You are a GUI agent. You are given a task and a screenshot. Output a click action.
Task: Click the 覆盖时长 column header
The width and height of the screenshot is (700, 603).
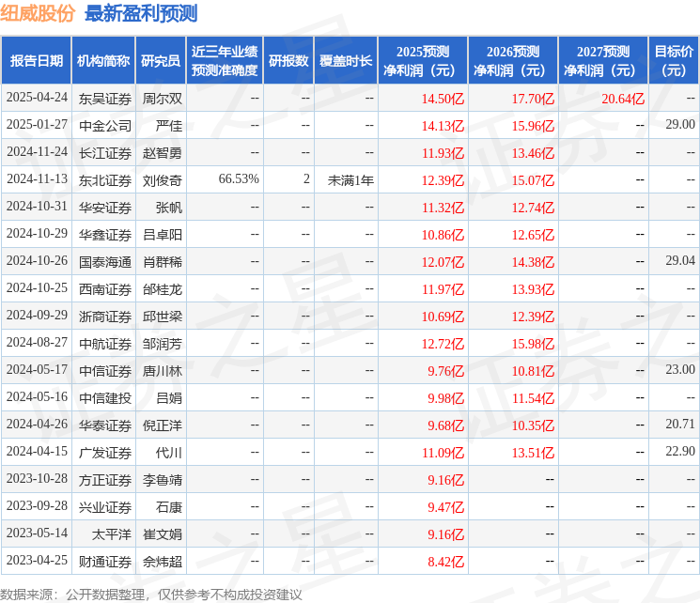point(346,61)
